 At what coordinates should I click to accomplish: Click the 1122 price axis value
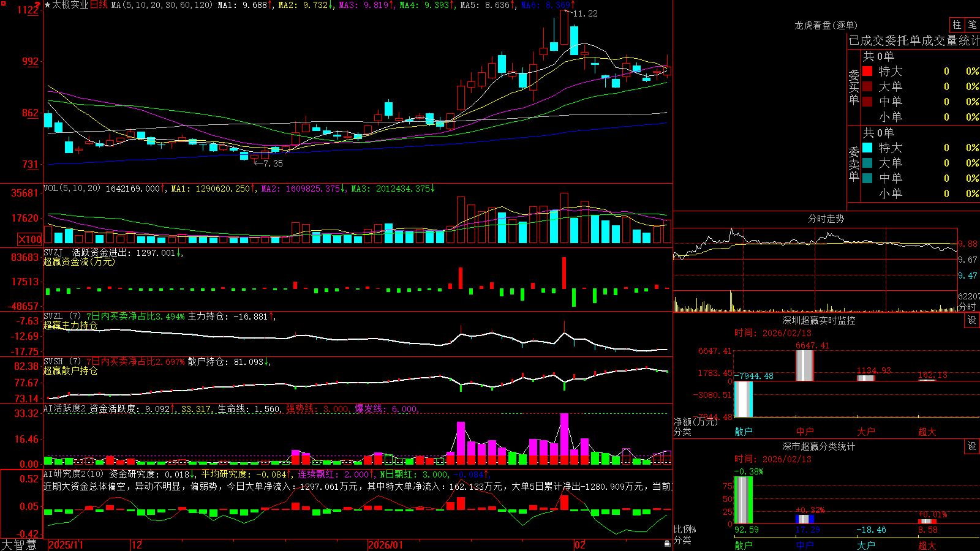coord(28,10)
